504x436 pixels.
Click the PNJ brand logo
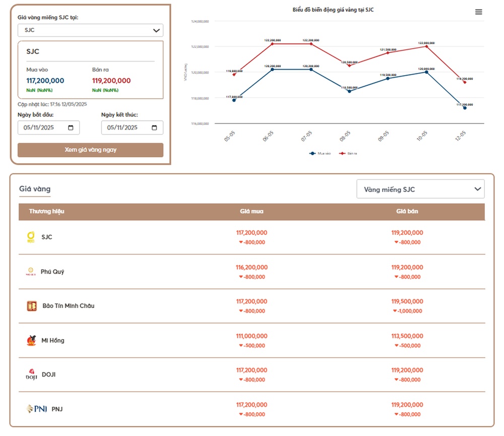(37, 409)
